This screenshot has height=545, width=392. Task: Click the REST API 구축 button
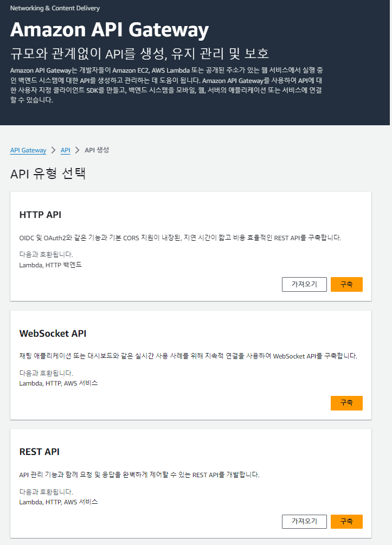click(x=346, y=521)
